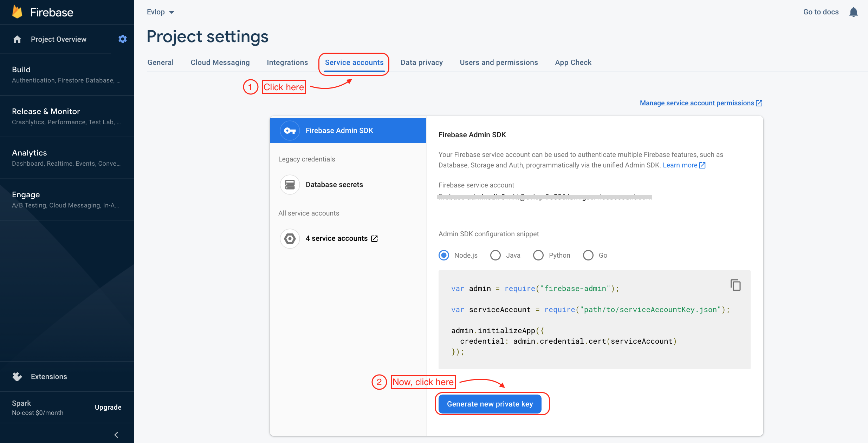Click the admin.initializeApp code line
The width and height of the screenshot is (868, 443).
[x=498, y=331]
